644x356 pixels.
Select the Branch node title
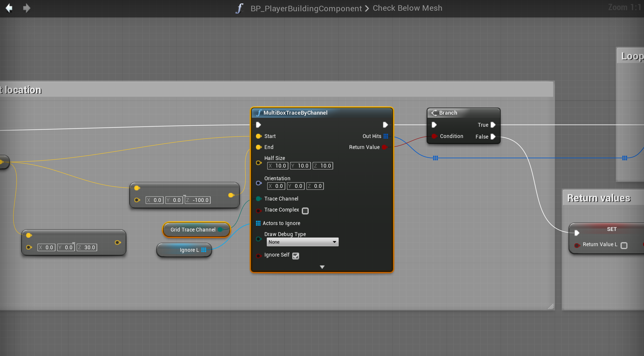(448, 113)
